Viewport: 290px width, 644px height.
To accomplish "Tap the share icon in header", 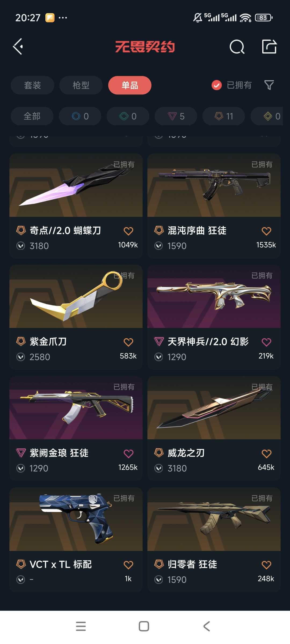I will pos(269,47).
